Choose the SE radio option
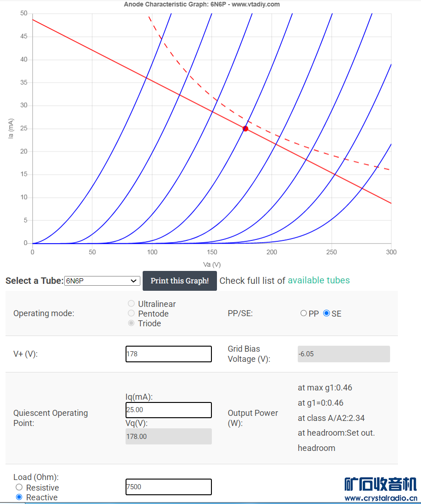This screenshot has width=421, height=504. [x=326, y=313]
